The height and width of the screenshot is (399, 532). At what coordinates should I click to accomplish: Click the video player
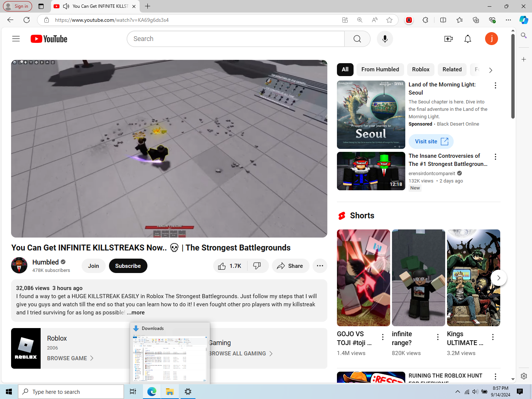click(169, 149)
